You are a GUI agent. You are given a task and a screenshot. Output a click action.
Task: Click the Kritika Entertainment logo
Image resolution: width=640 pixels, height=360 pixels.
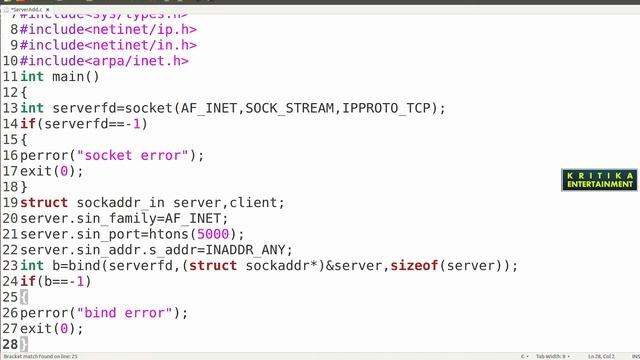click(599, 180)
